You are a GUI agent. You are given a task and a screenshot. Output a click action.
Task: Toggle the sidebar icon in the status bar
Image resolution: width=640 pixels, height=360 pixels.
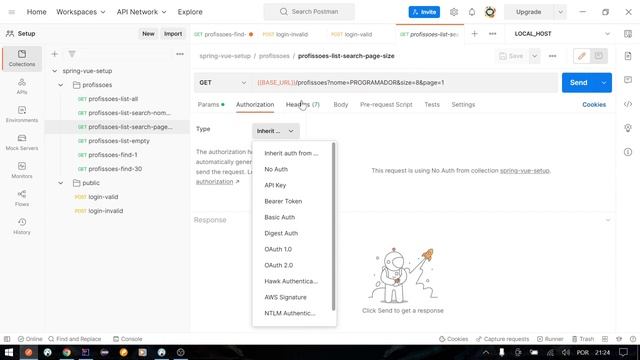pos(7,339)
